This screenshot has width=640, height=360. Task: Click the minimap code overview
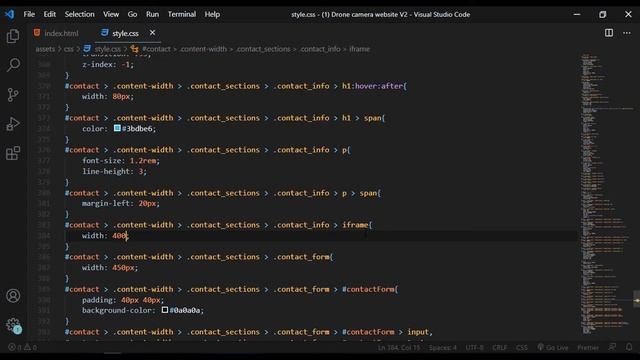(x=606, y=194)
